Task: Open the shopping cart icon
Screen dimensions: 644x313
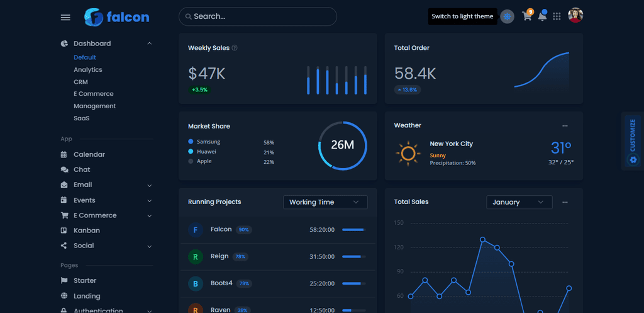Action: pyautogui.click(x=526, y=16)
